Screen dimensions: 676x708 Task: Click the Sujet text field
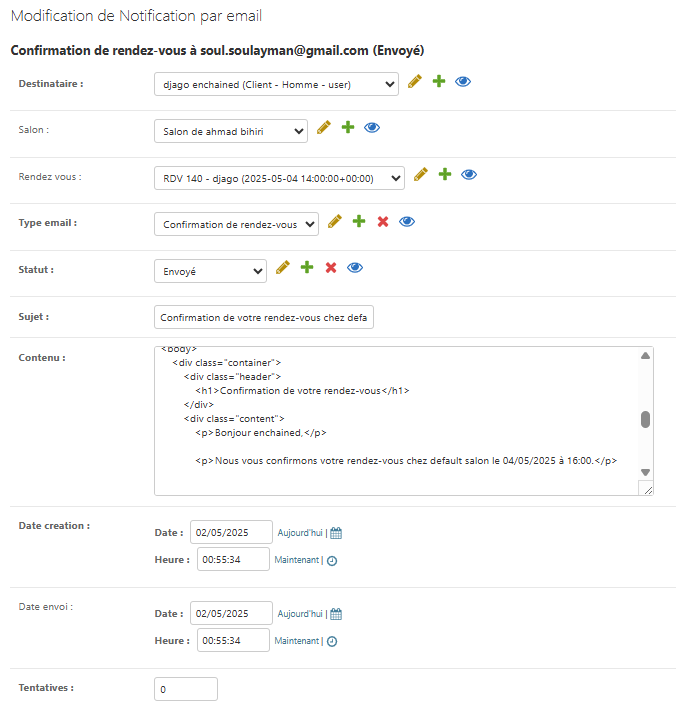(263, 317)
